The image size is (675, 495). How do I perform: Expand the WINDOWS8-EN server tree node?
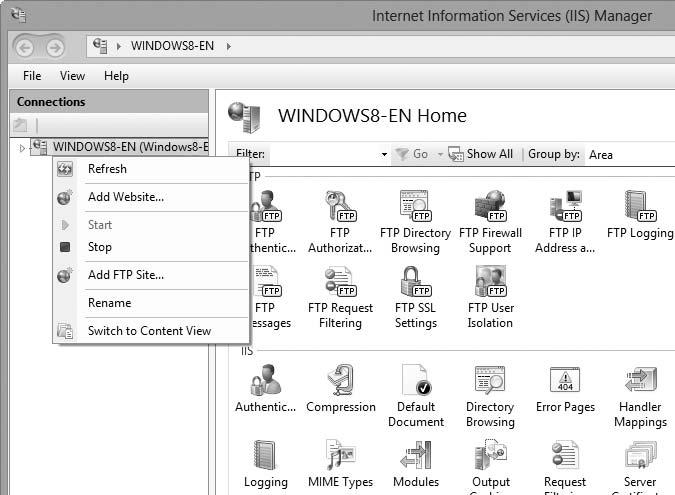(x=22, y=148)
